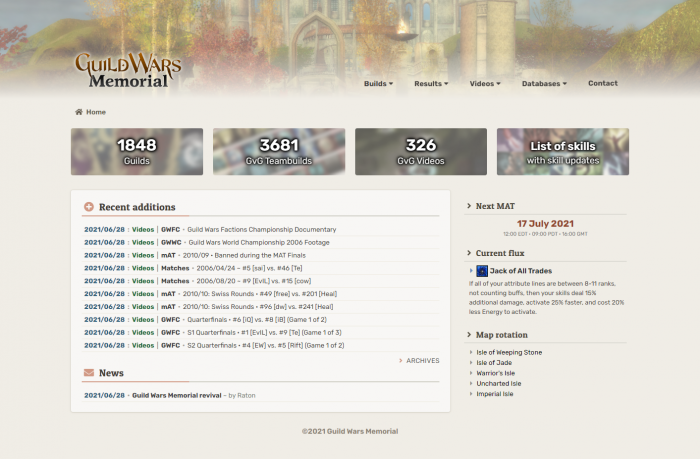Viewport: 700px width, 459px height.
Task: Open the 1848 Guilds tile
Action: (x=137, y=151)
